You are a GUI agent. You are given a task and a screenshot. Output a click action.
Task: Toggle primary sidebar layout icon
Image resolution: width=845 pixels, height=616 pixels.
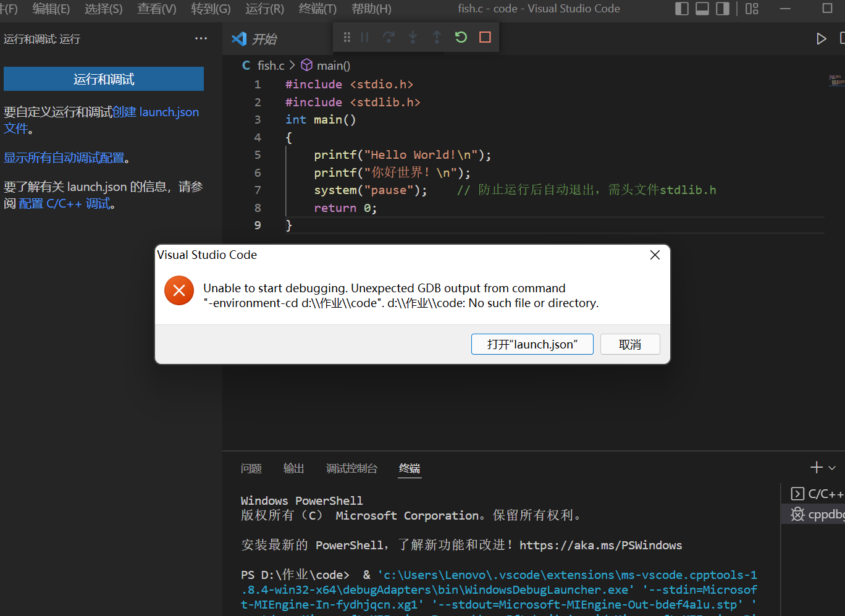(682, 9)
